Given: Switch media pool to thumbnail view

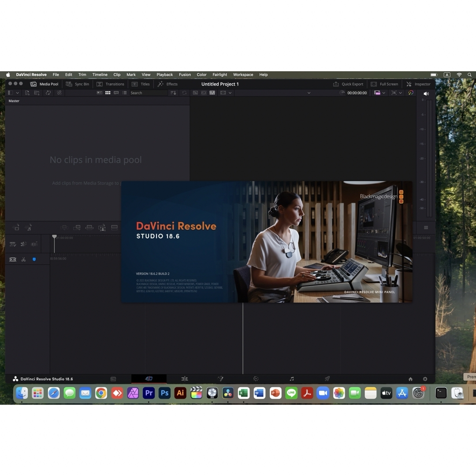Looking at the screenshot, I should [x=108, y=93].
